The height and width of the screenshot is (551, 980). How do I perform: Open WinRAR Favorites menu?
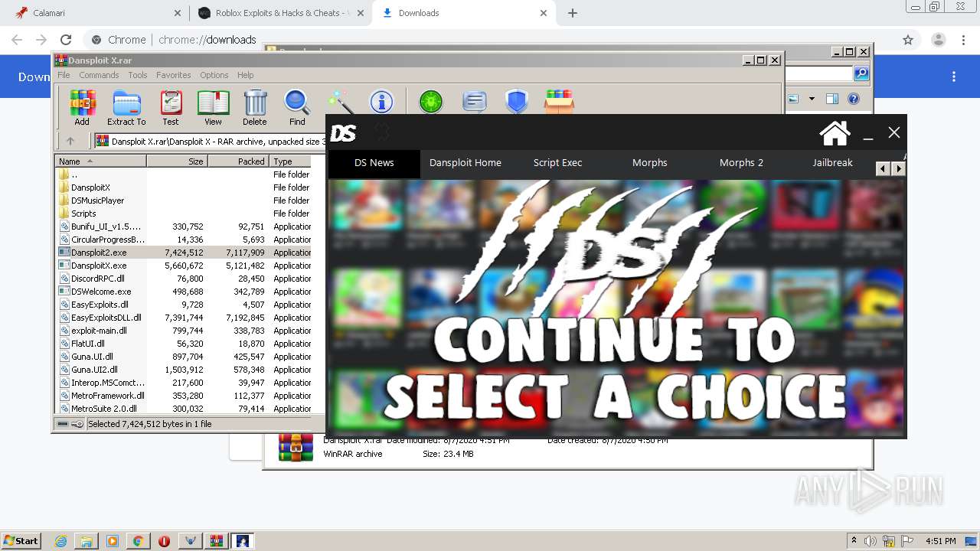[x=174, y=75]
